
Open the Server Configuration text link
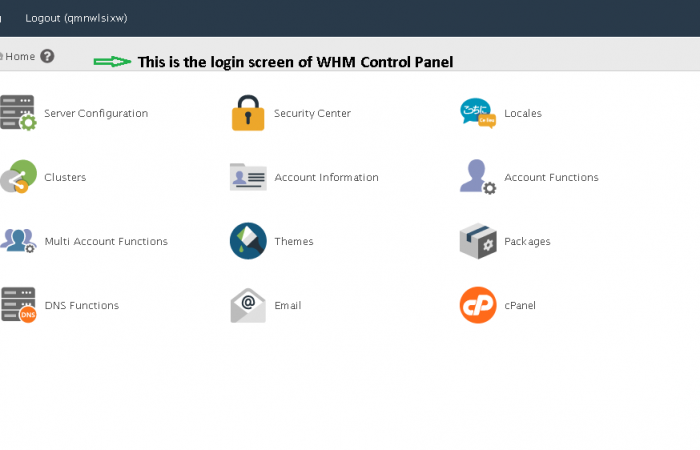[x=96, y=113]
